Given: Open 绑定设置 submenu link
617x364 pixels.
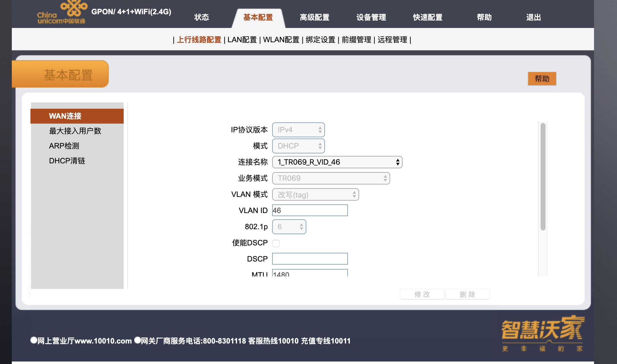Looking at the screenshot, I should click(x=320, y=40).
